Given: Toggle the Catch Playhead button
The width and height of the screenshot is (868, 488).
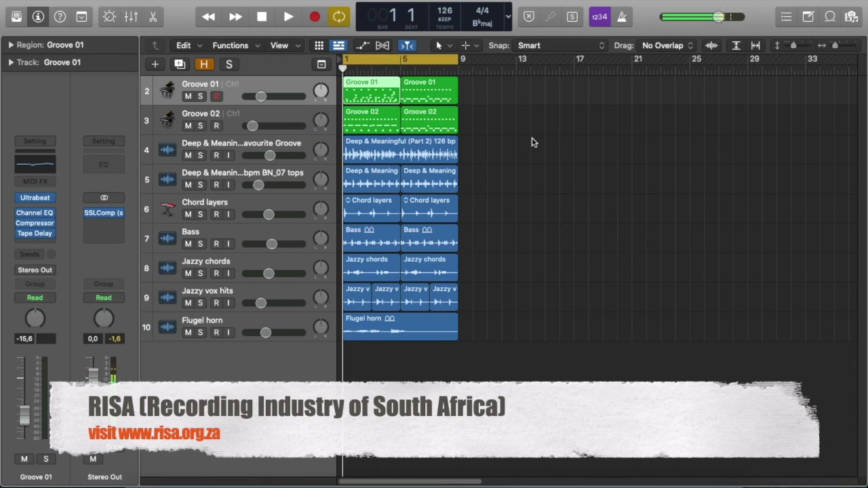Looking at the screenshot, I should coord(407,45).
